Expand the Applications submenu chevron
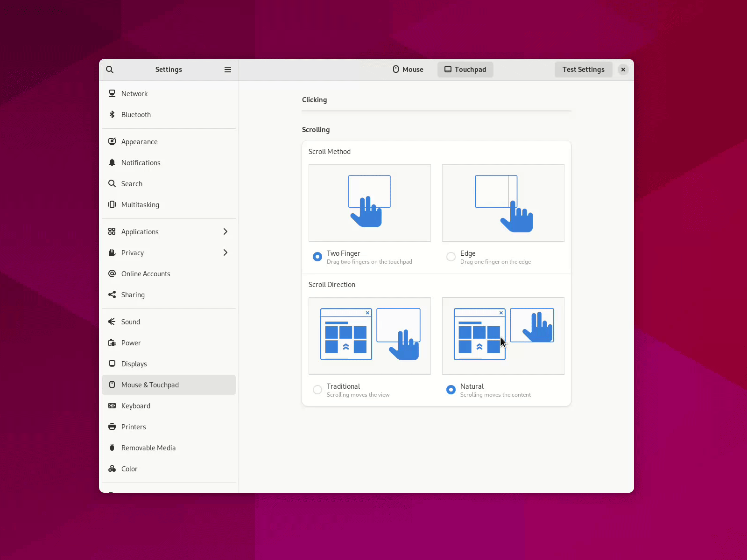Viewport: 747px width, 560px height. 226,232
